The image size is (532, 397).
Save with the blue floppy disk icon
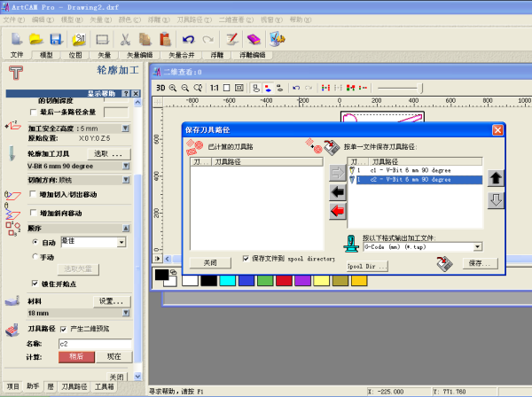pos(56,39)
